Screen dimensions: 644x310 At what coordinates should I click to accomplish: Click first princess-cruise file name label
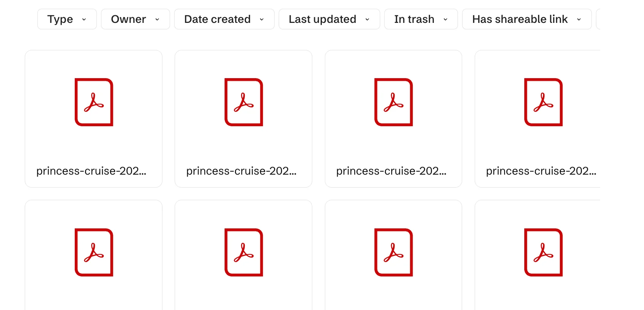coord(91,171)
